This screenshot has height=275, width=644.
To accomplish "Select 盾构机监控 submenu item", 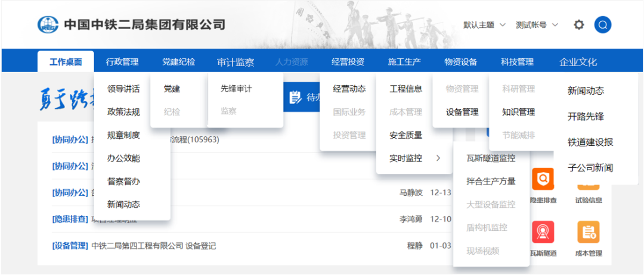I will point(487,227).
